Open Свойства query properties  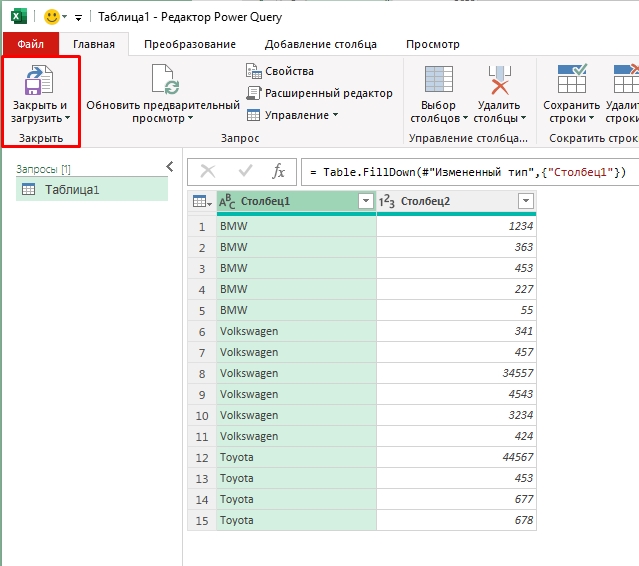tap(280, 71)
